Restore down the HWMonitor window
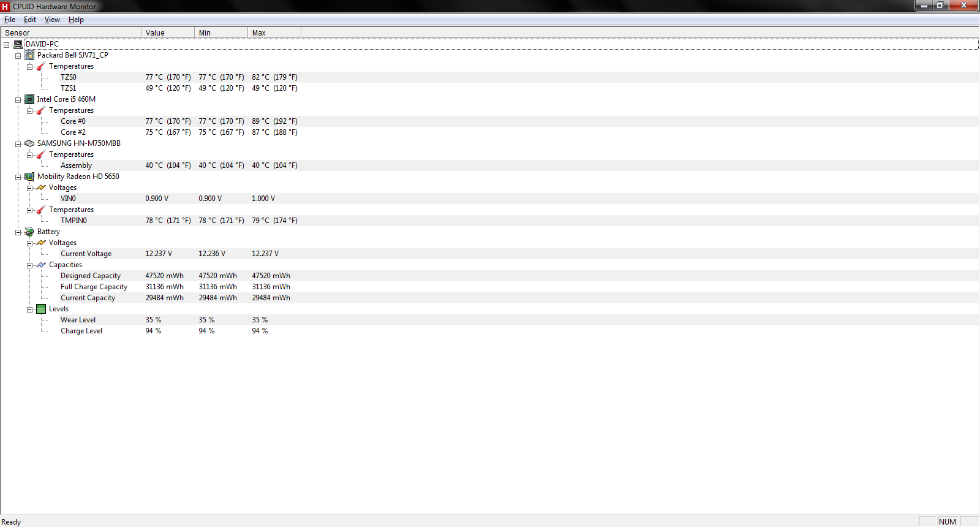 point(941,6)
